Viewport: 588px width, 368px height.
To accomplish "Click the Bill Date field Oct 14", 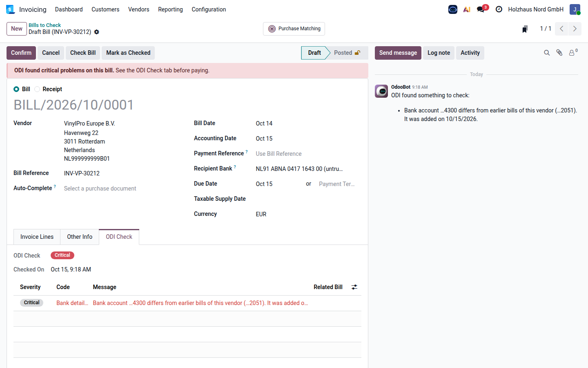I will click(x=308, y=123).
